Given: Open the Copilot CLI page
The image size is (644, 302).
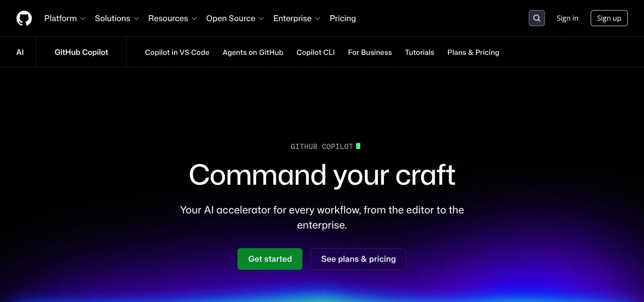Looking at the screenshot, I should tap(315, 52).
